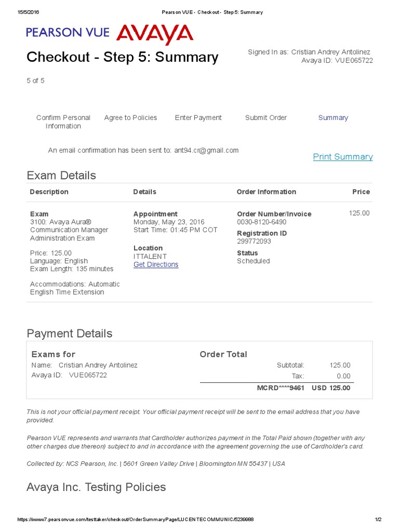Click the Exam Details heading

(61, 176)
